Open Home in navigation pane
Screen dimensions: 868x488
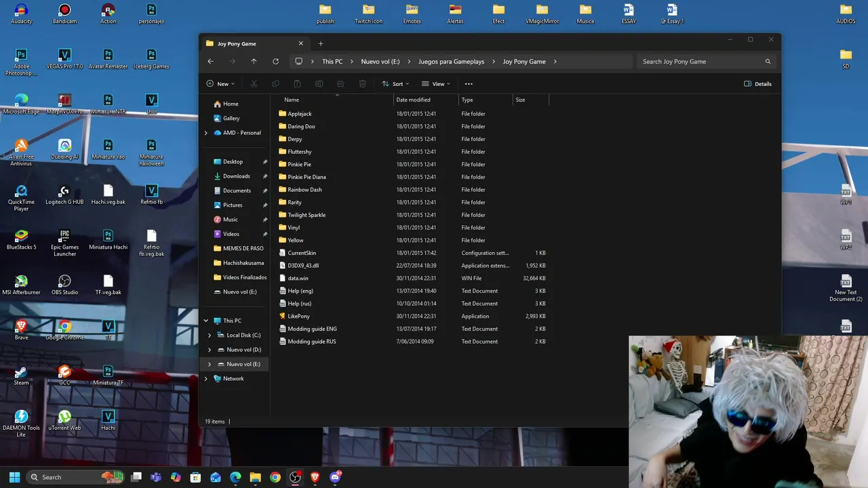(231, 104)
